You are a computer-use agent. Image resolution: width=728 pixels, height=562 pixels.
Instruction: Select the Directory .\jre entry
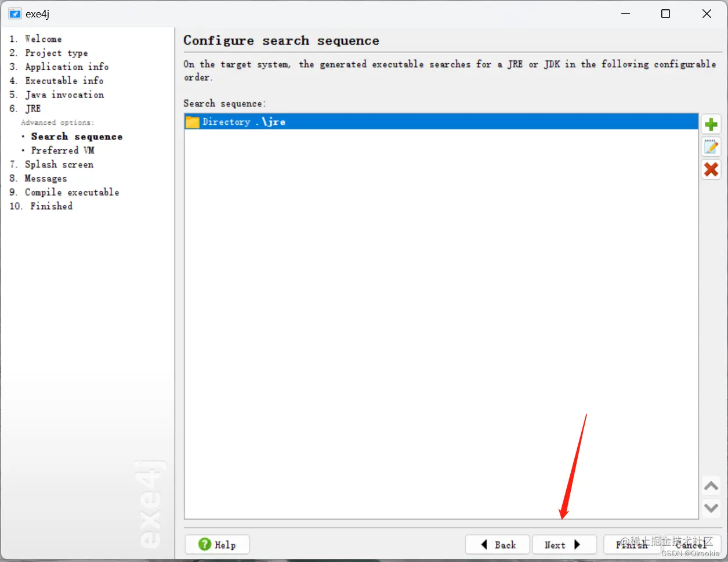[441, 121]
